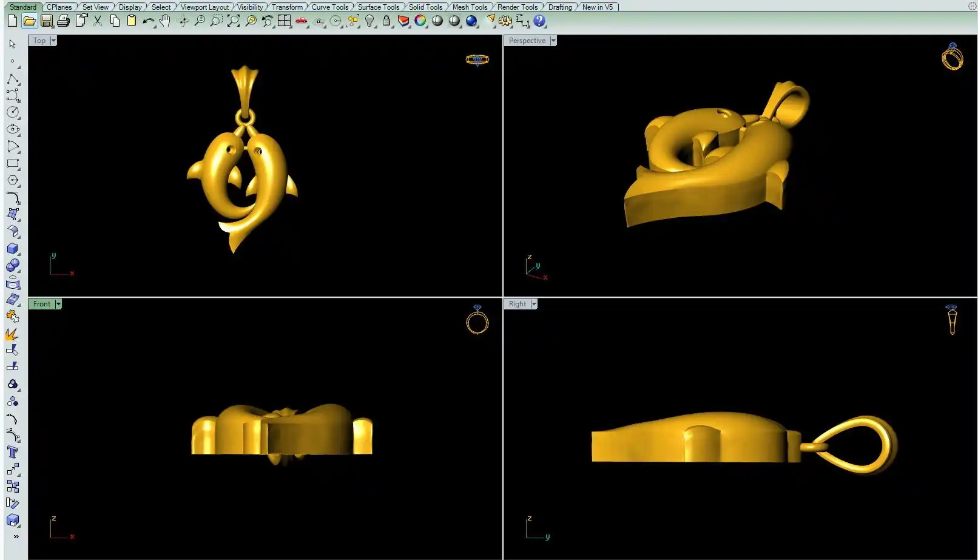Switch to the Surface Tools tab
Image resolution: width=978 pixels, height=560 pixels.
[378, 7]
